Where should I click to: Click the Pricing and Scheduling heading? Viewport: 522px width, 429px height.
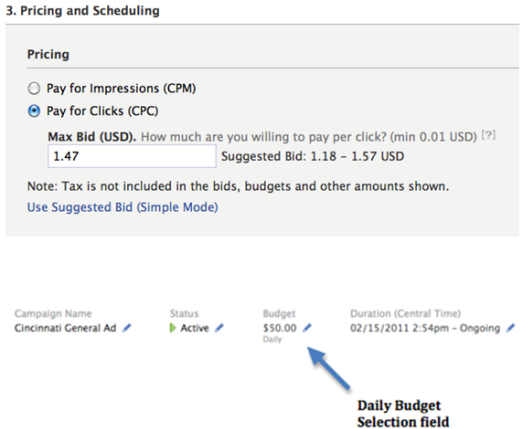(x=83, y=11)
